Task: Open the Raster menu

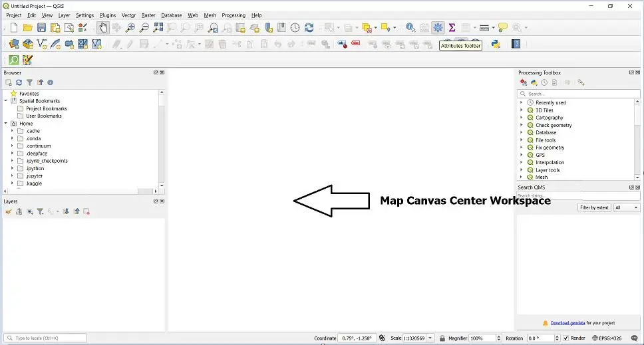Action: click(x=148, y=15)
